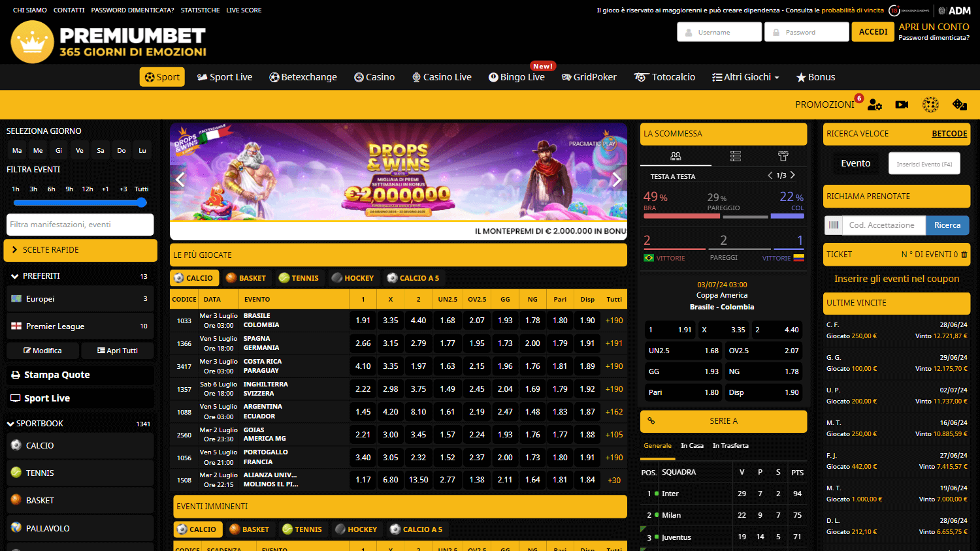Clear ticket with the trash icon
Image resolution: width=980 pixels, height=551 pixels.
coord(964,255)
